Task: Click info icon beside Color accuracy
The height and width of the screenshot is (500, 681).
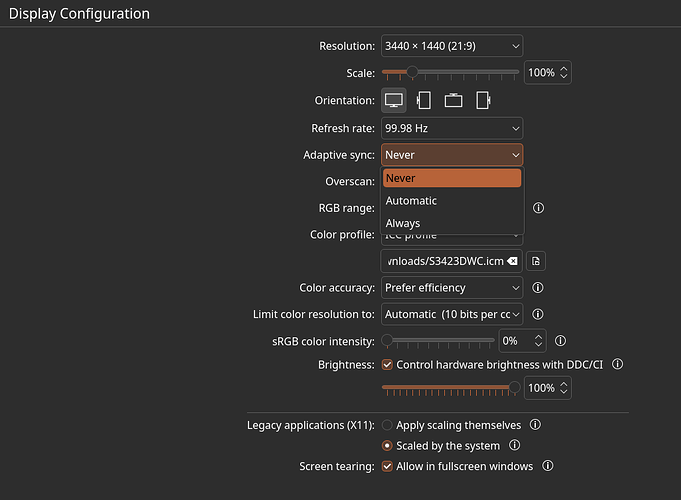Action: coord(538,288)
